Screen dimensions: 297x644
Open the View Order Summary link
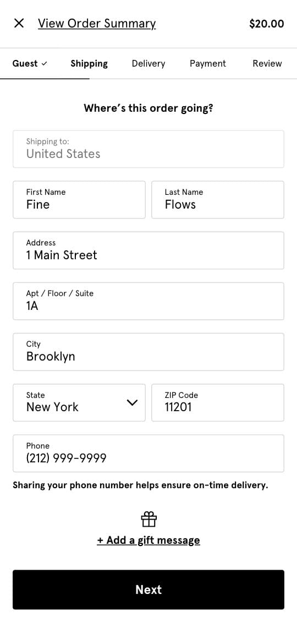97,24
